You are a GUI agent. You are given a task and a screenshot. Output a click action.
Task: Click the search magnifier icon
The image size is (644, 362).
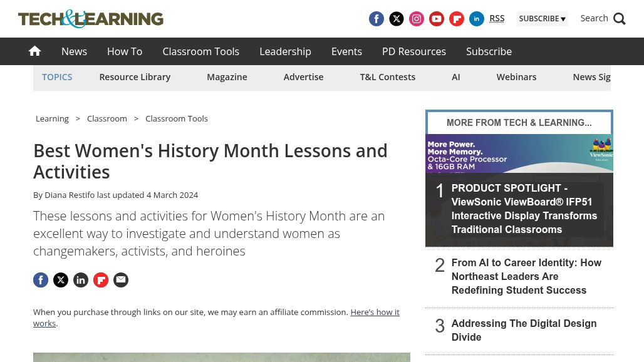point(620,19)
